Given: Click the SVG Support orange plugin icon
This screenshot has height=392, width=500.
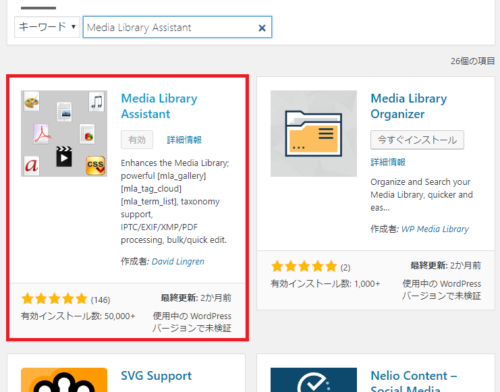Looking at the screenshot, I should click(x=64, y=380).
